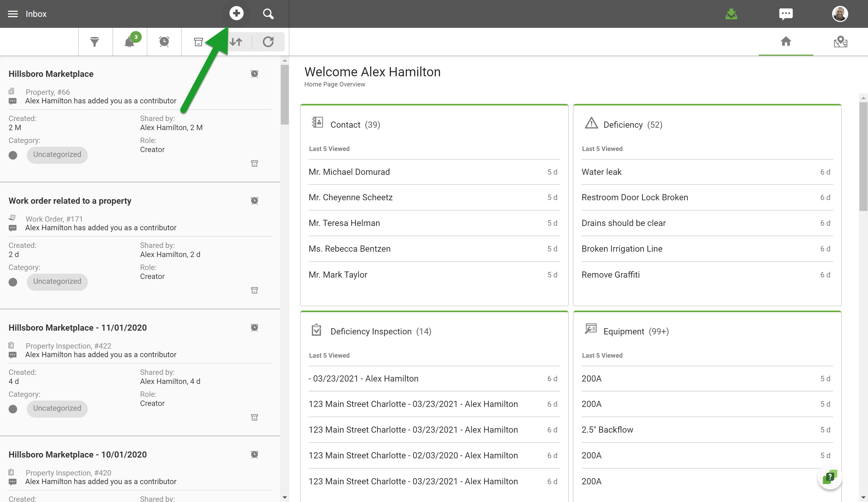868x502 pixels.
Task: Click the snoozed alarm clock toolbar icon
Action: coord(164,42)
